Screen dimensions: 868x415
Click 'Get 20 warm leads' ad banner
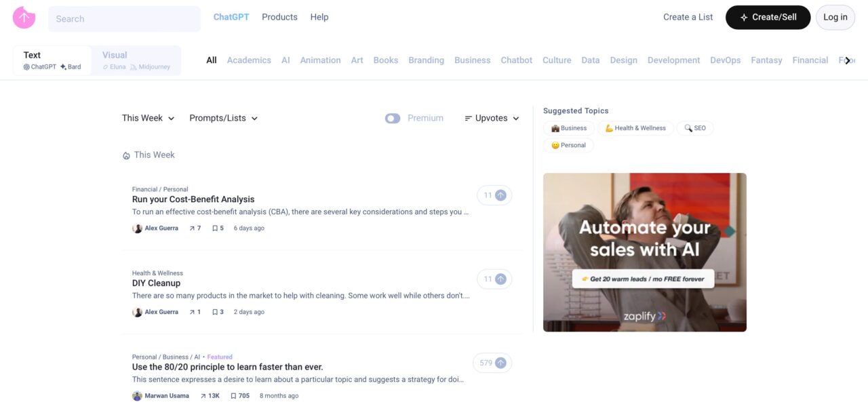pos(642,279)
